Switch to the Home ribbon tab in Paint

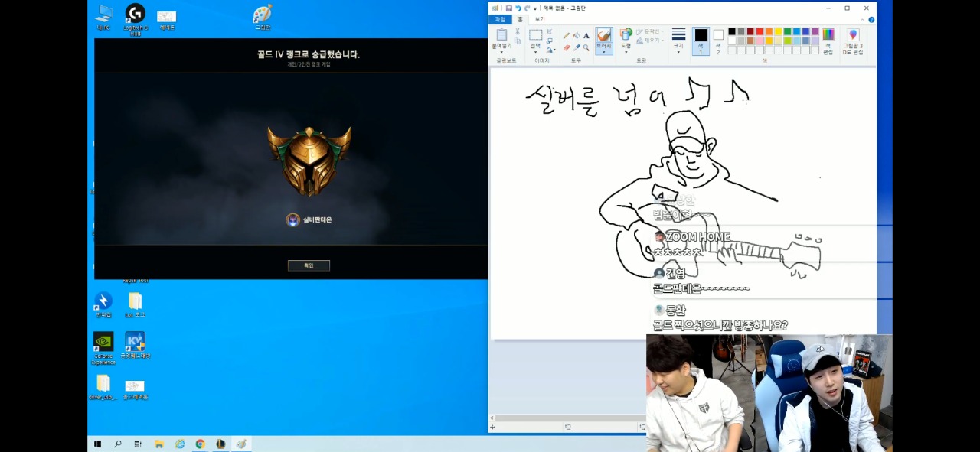[521, 19]
